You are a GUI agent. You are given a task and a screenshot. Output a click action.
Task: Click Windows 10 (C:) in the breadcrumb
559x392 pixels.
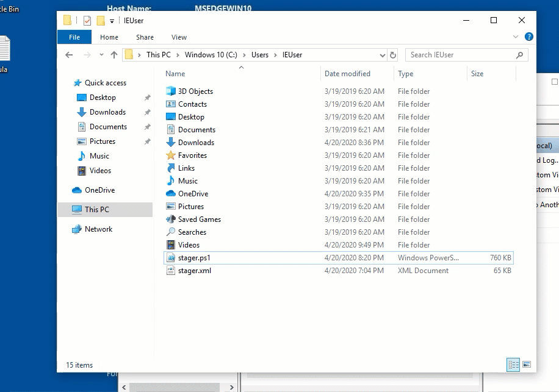click(x=211, y=55)
